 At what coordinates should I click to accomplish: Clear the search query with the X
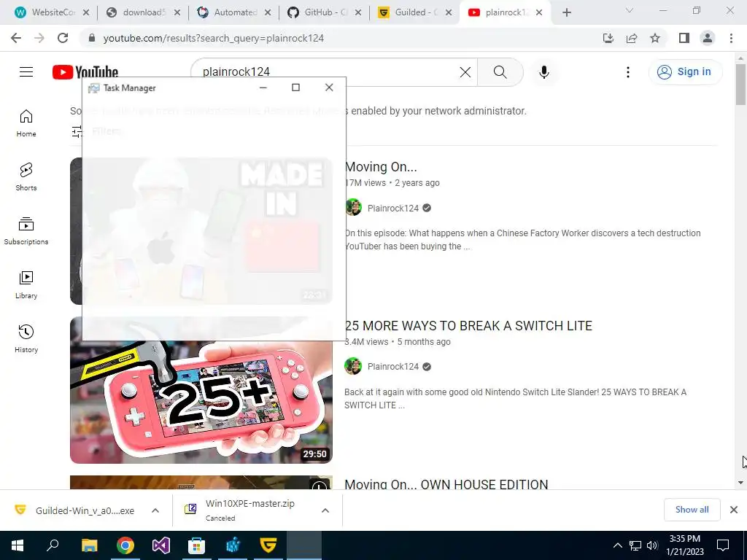[x=465, y=72]
